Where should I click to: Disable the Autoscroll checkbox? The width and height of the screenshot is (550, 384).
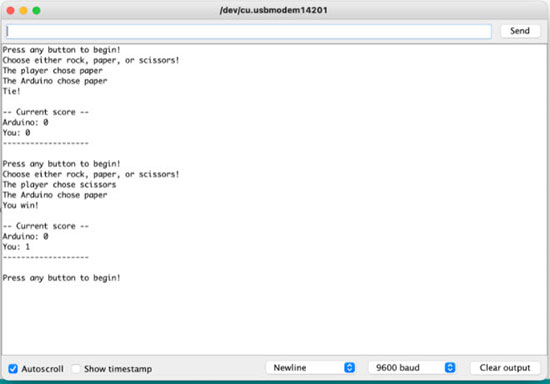click(x=13, y=369)
